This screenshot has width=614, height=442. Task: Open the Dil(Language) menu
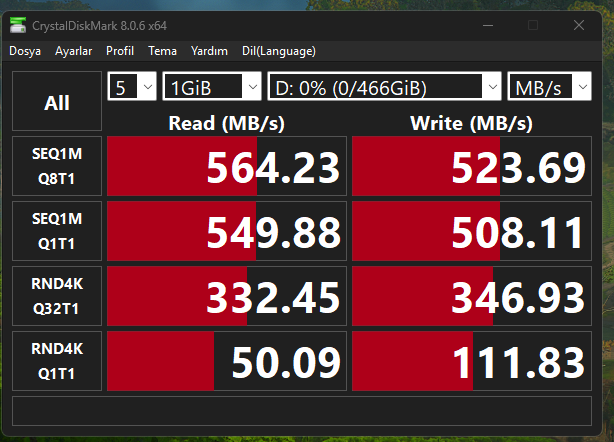click(279, 51)
